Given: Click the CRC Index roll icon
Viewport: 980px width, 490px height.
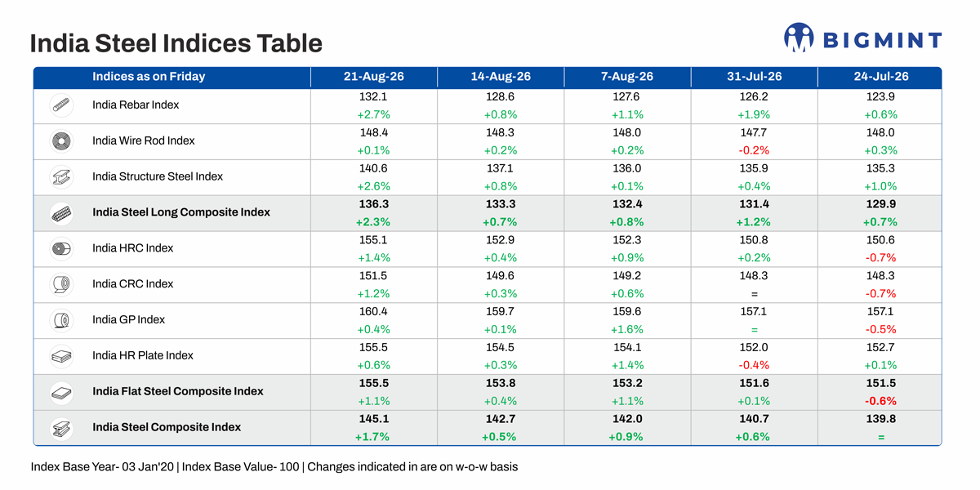Looking at the screenshot, I should tap(62, 284).
